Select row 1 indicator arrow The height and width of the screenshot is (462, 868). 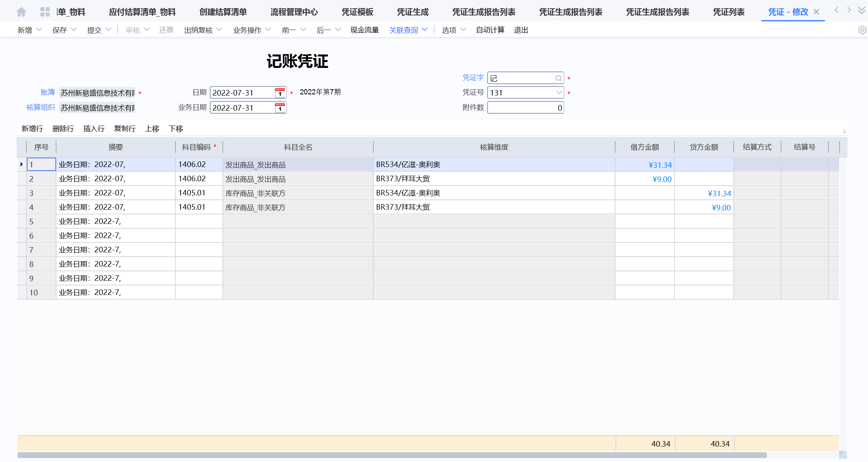coord(21,164)
